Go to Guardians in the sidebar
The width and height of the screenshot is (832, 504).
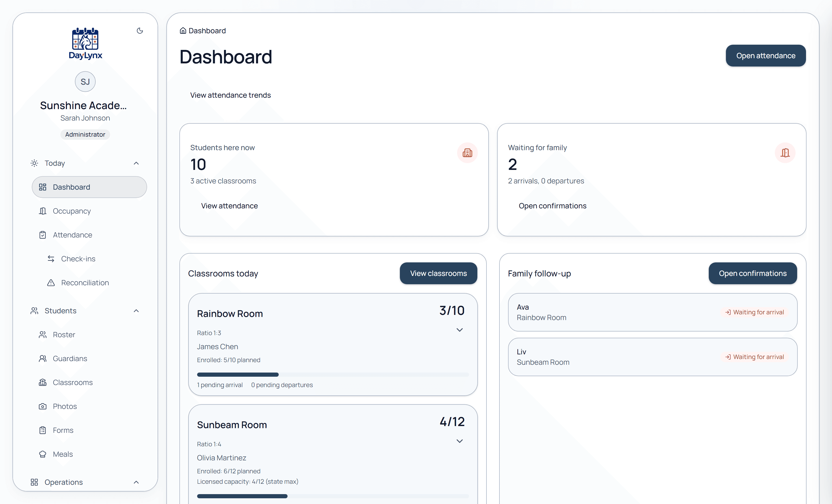(89, 359)
